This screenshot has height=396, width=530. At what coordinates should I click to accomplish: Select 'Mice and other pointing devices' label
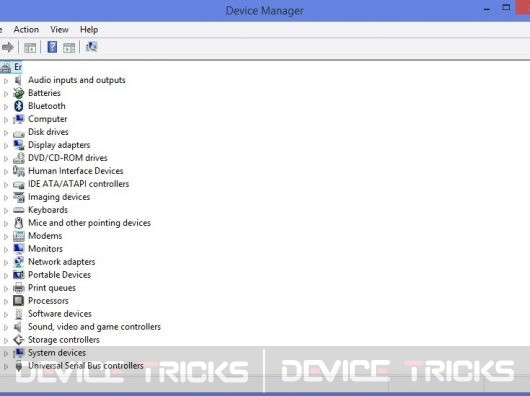tap(90, 223)
